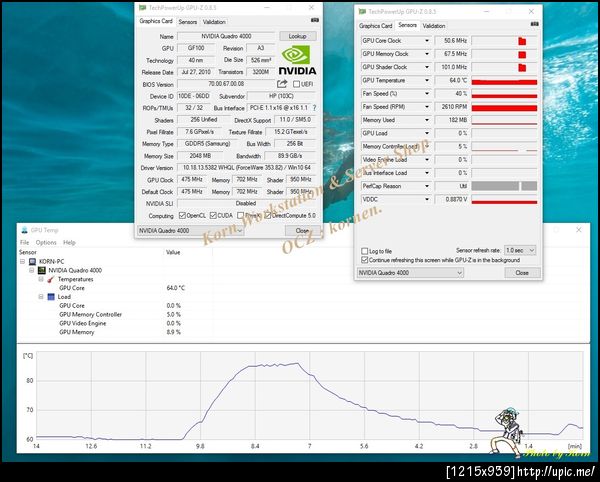Open VDDC sensor dropdown
The height and width of the screenshot is (482, 600).
[427, 199]
